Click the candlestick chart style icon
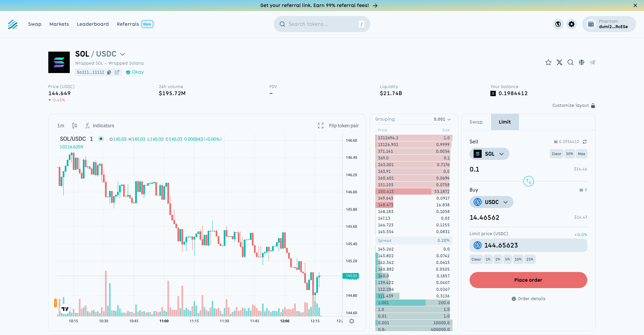This screenshot has width=644, height=335. tap(74, 126)
